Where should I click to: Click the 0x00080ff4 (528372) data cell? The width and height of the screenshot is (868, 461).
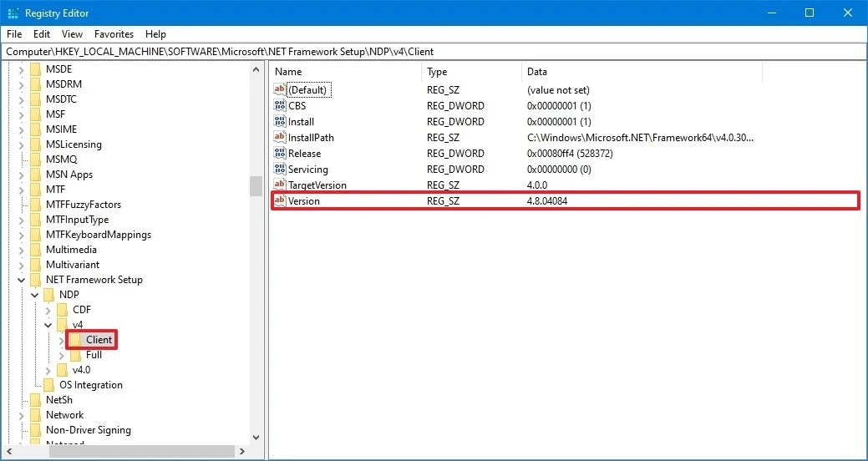tap(570, 154)
